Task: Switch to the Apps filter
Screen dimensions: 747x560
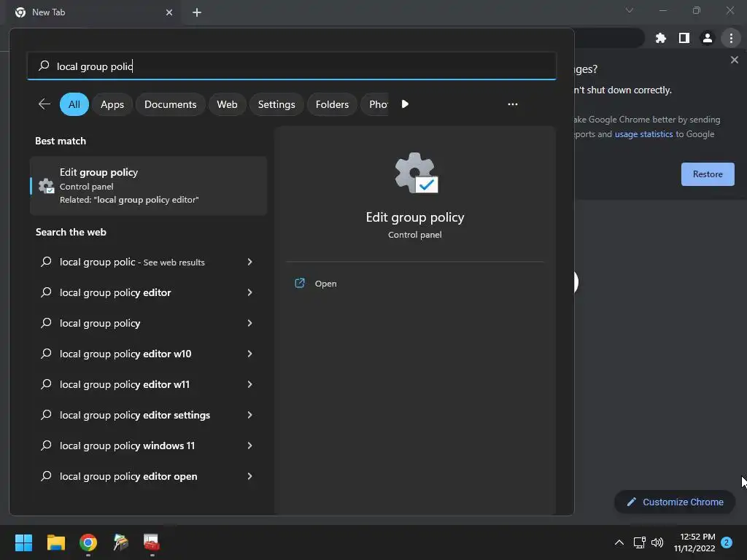Action: [112, 104]
